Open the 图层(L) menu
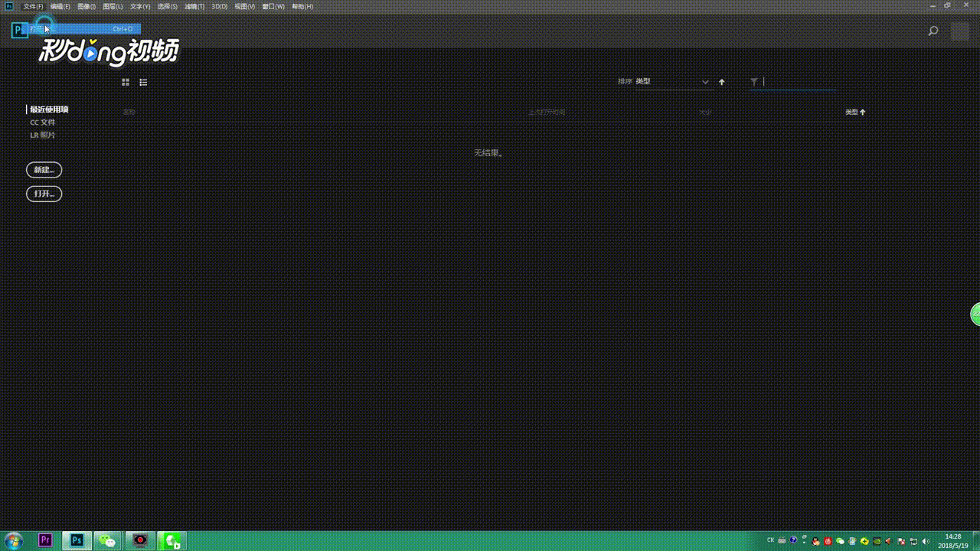The width and height of the screenshot is (980, 551). [x=113, y=6]
